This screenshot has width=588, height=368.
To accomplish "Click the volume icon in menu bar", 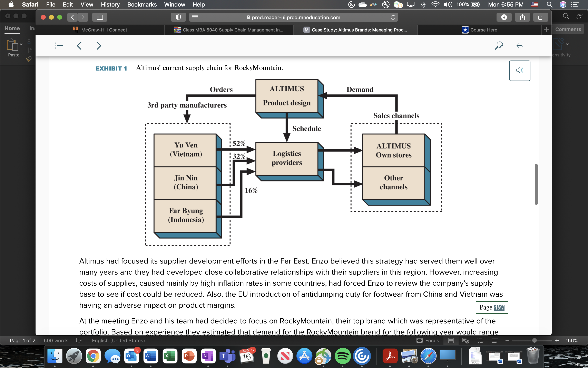I will click(x=448, y=4).
